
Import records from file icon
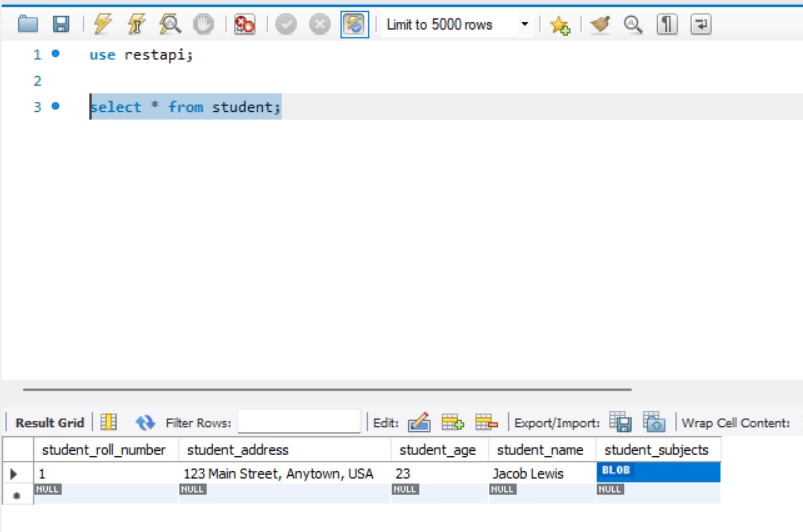(654, 422)
